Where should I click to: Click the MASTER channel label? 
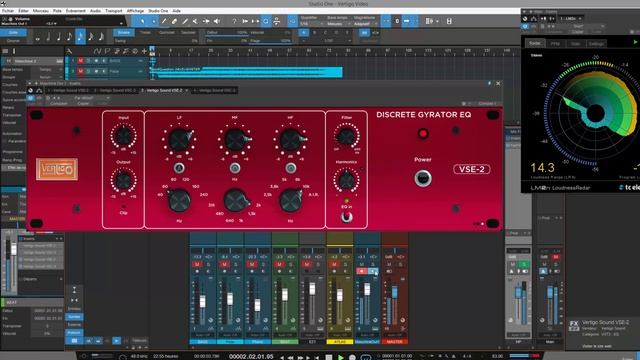tap(395, 342)
